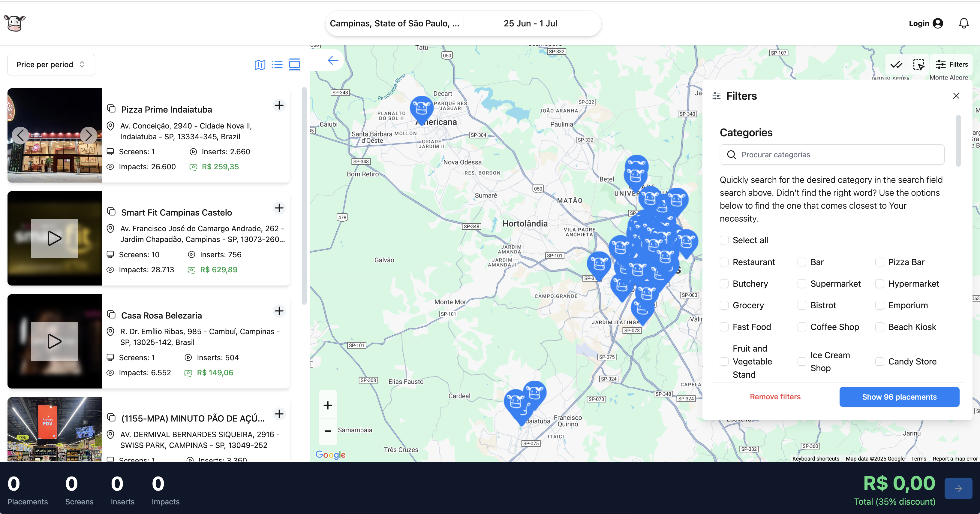Click the area selection tool on map

[x=918, y=65]
